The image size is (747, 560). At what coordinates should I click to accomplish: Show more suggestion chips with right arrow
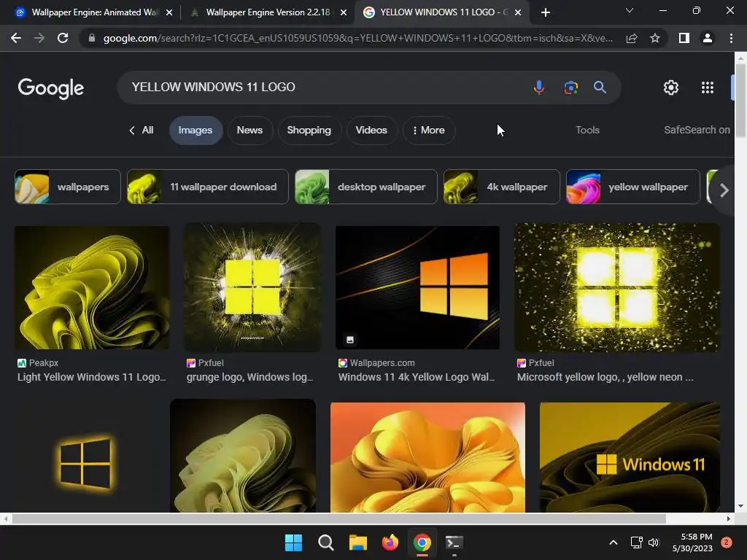724,190
